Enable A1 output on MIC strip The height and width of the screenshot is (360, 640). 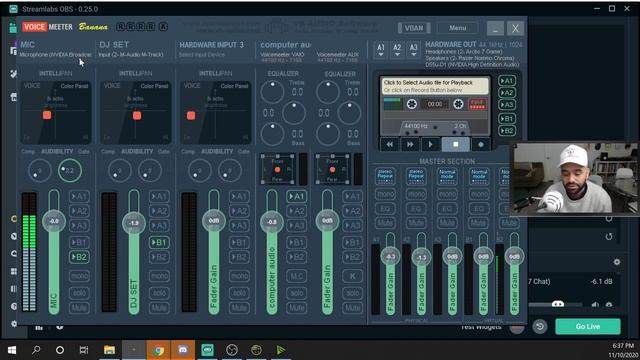click(x=79, y=196)
